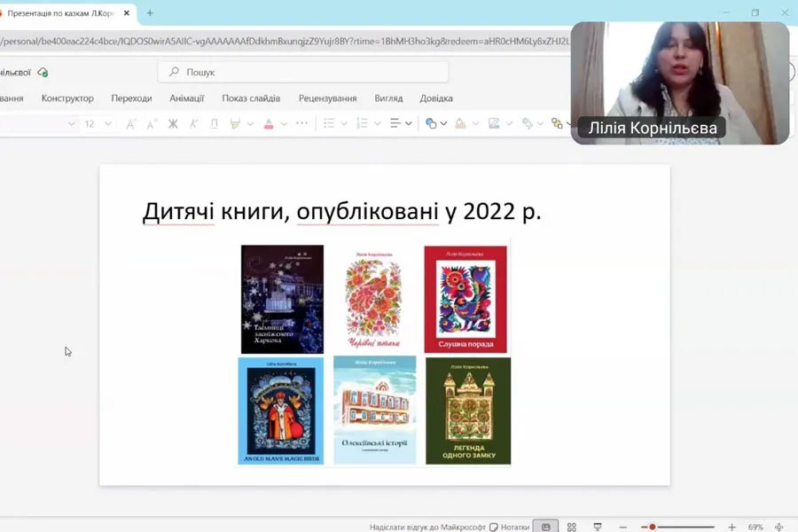This screenshot has height=532, width=798.
Task: Click Надіслати відгук до Майкрософт link
Action: (x=427, y=527)
